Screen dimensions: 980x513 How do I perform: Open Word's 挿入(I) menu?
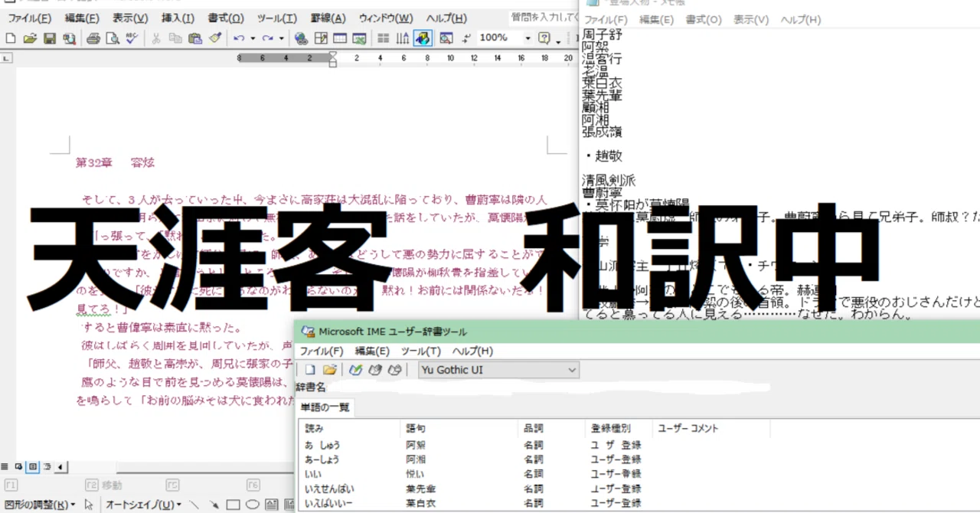(179, 18)
